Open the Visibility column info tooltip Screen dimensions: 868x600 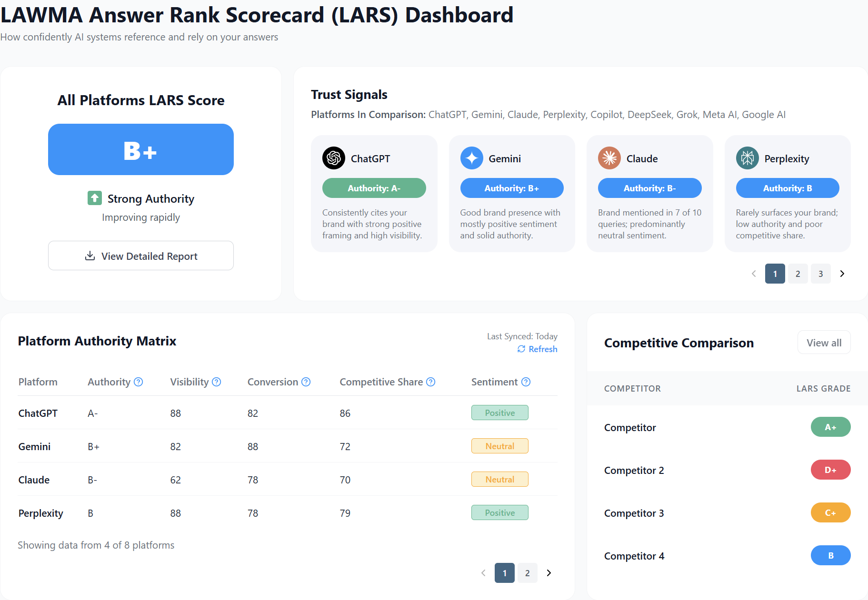coord(217,382)
